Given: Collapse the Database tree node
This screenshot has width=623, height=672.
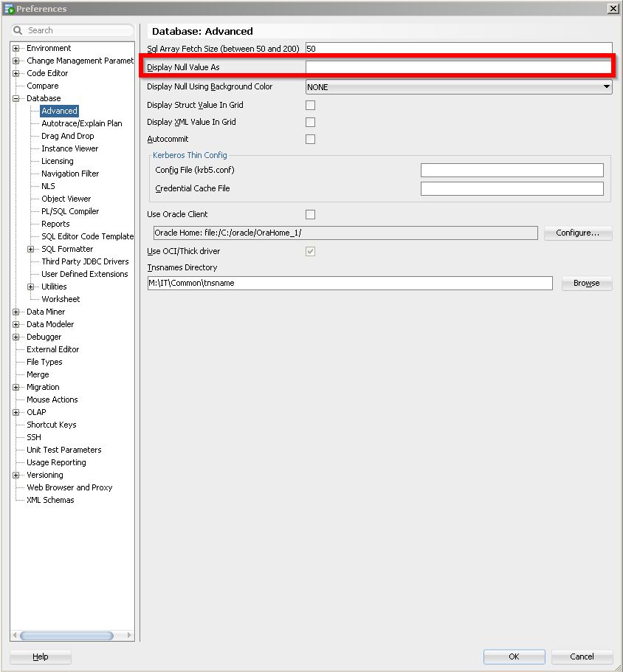Looking at the screenshot, I should [16, 98].
